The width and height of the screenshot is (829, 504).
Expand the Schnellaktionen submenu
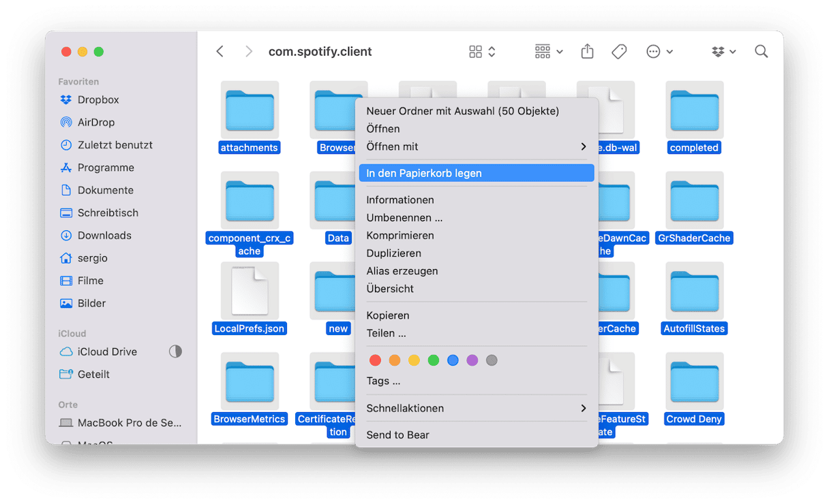[x=477, y=408]
